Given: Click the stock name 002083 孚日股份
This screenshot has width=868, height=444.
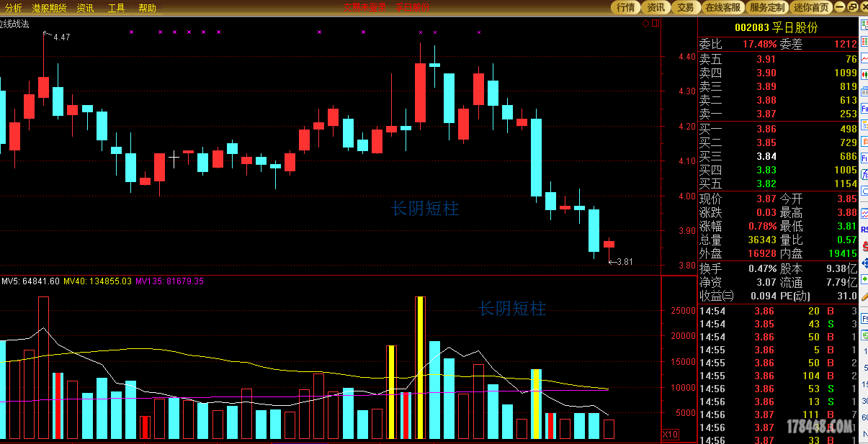Looking at the screenshot, I should pos(776,27).
